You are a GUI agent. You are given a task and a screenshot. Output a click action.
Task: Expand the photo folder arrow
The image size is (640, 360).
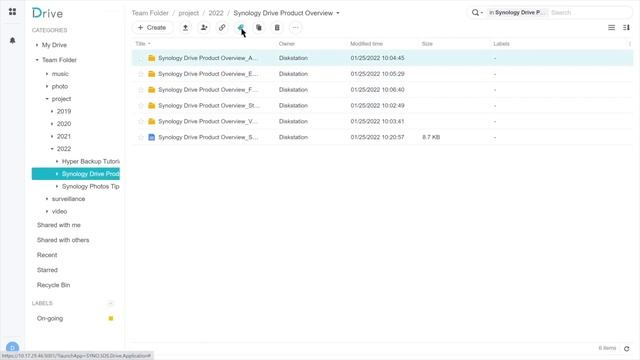point(47,87)
